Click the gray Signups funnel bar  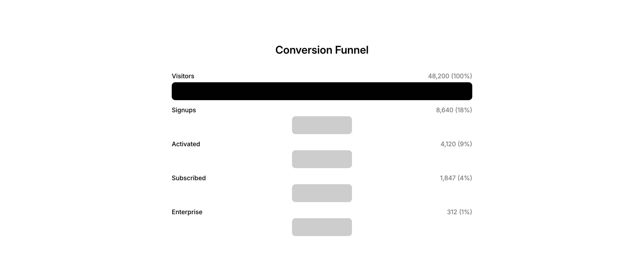coord(322,125)
